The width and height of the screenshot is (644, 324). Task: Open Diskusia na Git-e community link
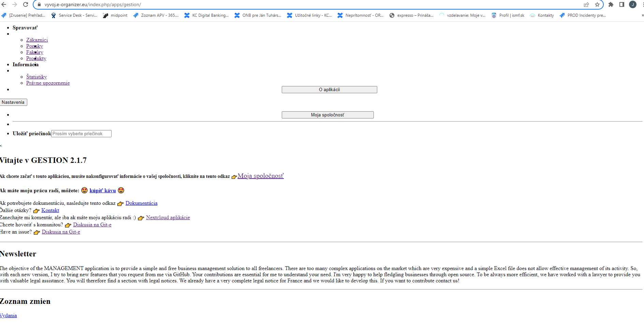click(x=92, y=225)
